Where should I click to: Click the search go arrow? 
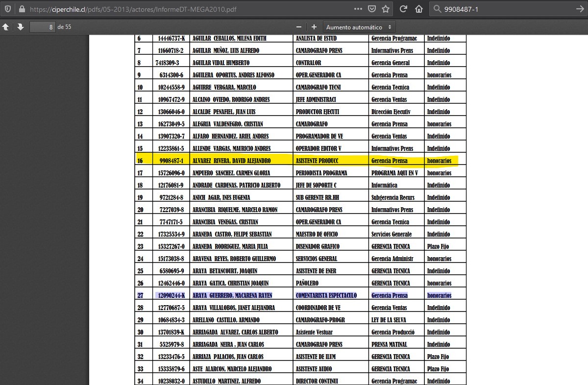579,9
